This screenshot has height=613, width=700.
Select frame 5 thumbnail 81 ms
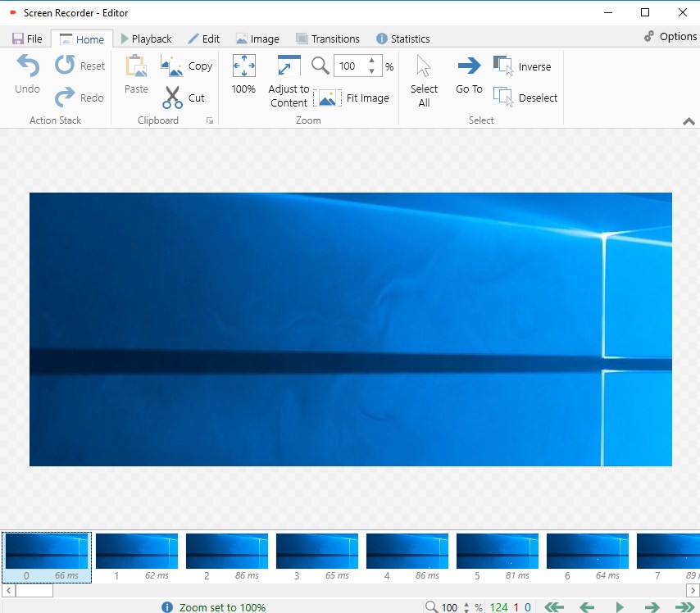[498, 557]
